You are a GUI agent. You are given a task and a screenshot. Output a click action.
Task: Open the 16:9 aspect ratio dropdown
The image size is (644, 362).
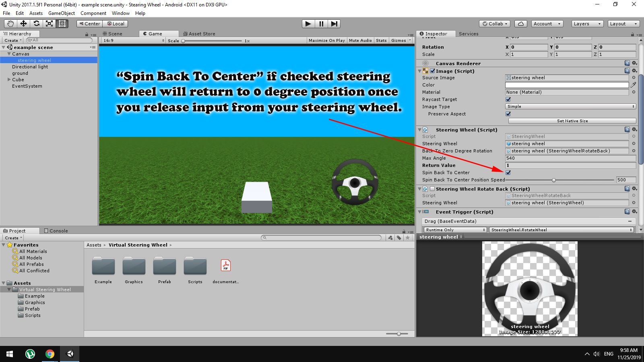(x=134, y=41)
